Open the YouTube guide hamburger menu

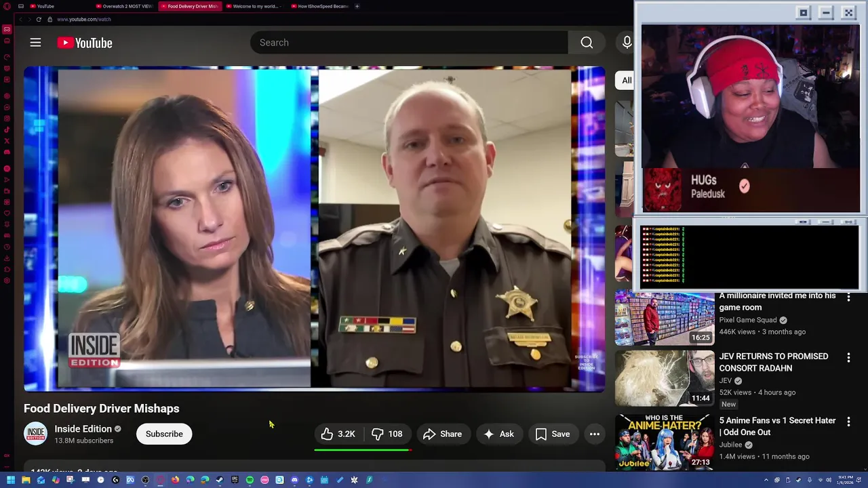click(x=35, y=43)
